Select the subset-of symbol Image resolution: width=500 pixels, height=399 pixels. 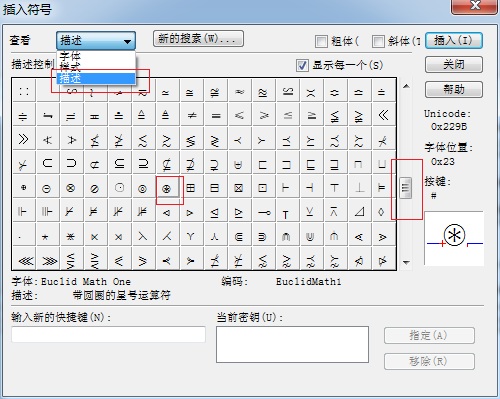pyautogui.click(x=47, y=163)
